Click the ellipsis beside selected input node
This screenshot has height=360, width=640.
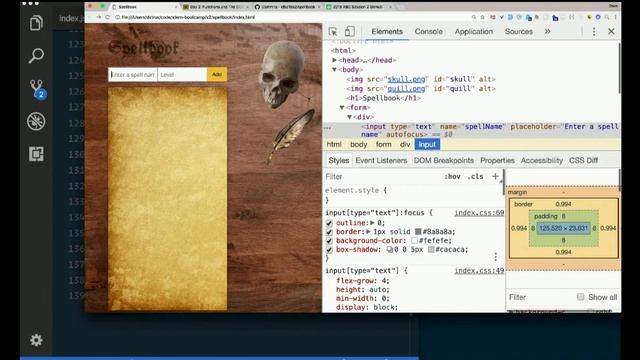[327, 128]
